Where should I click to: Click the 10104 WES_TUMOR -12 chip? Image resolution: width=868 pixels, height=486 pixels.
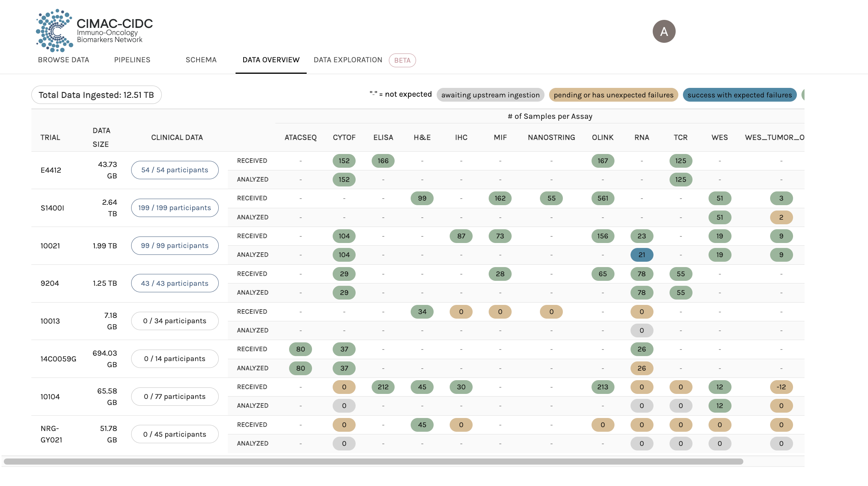[x=781, y=387]
